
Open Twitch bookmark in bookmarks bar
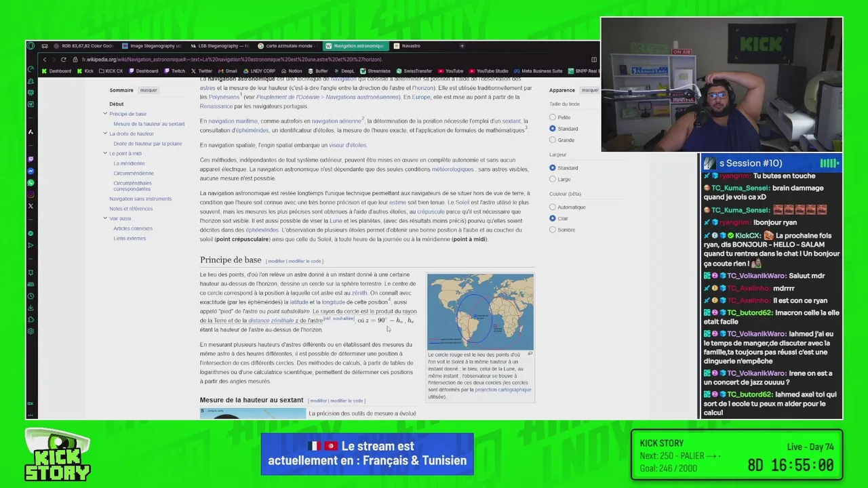click(x=175, y=71)
